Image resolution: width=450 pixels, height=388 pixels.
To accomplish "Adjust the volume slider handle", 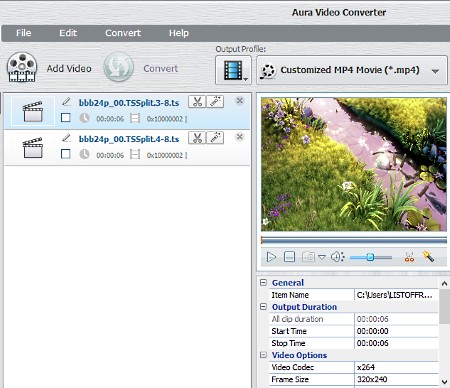I will click(x=370, y=257).
